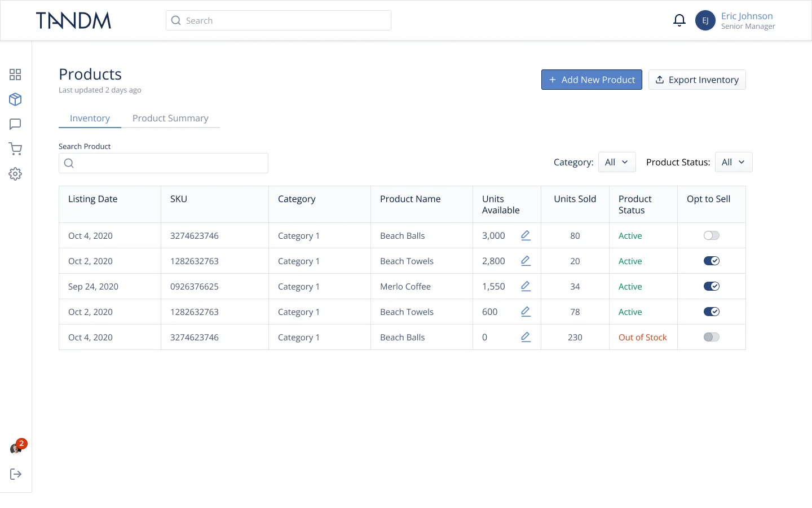Open the dashboard grid icon in sidebar
Viewport: 812px width, 508px height.
pyautogui.click(x=15, y=75)
